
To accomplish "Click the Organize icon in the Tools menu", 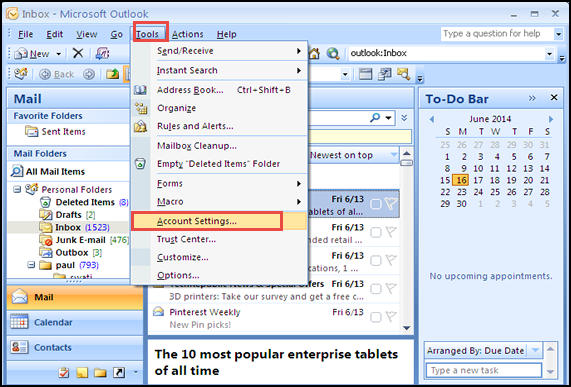I will tap(140, 108).
